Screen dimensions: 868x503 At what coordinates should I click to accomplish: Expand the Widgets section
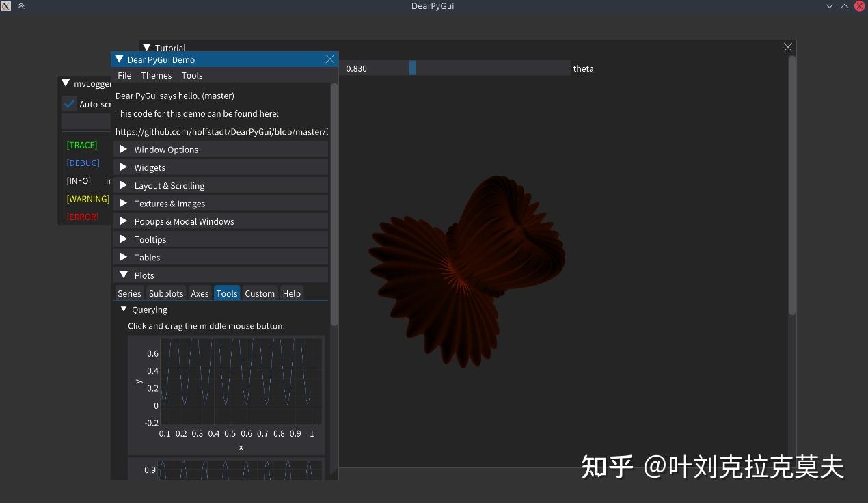pyautogui.click(x=221, y=167)
